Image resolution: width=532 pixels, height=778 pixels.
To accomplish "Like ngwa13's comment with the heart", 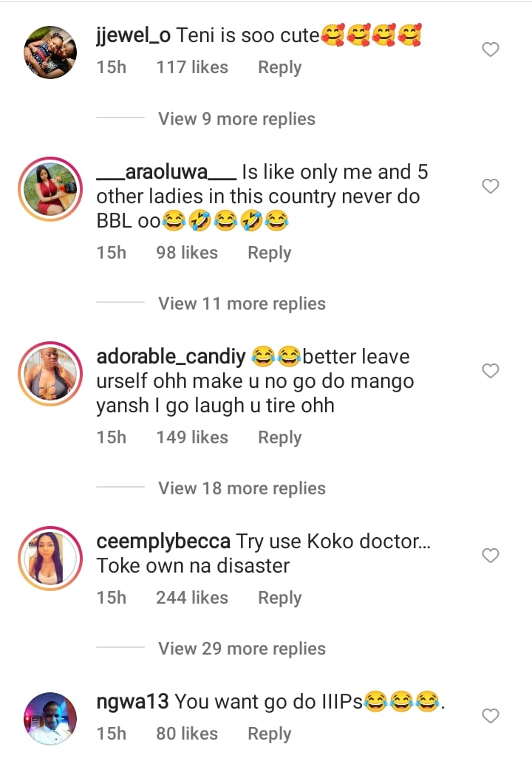I will [x=491, y=716].
